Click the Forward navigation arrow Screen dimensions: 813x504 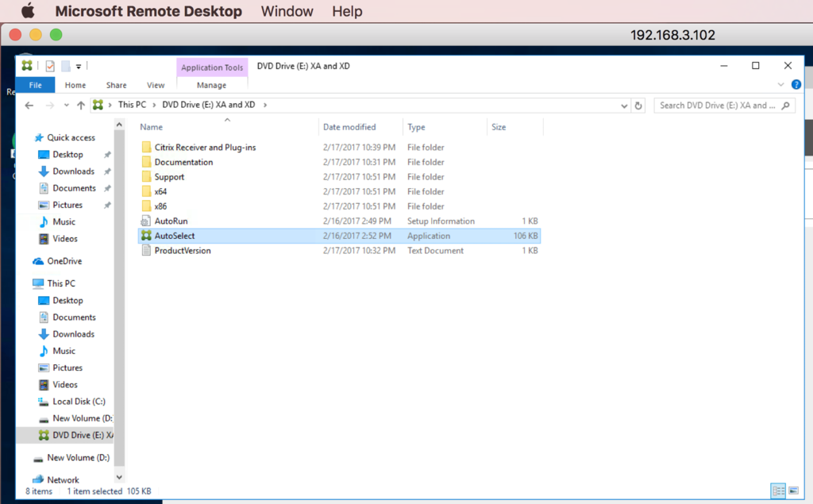50,106
